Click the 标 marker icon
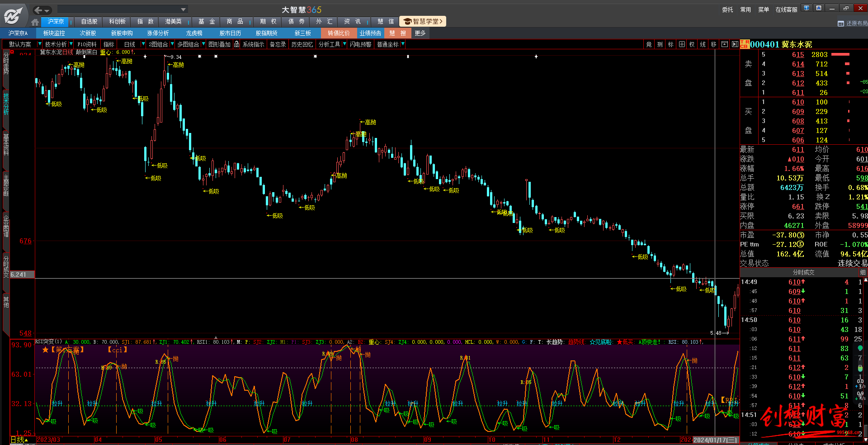 tap(671, 44)
